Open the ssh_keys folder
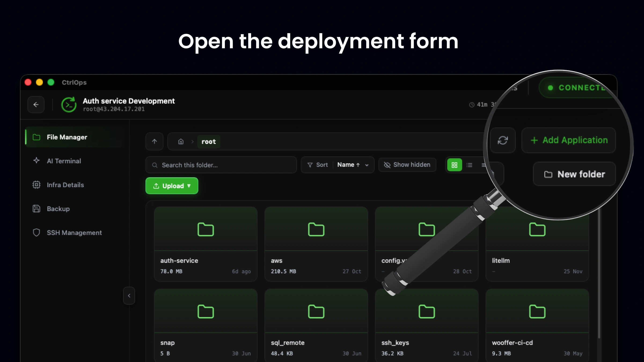The image size is (644, 362). point(427,325)
